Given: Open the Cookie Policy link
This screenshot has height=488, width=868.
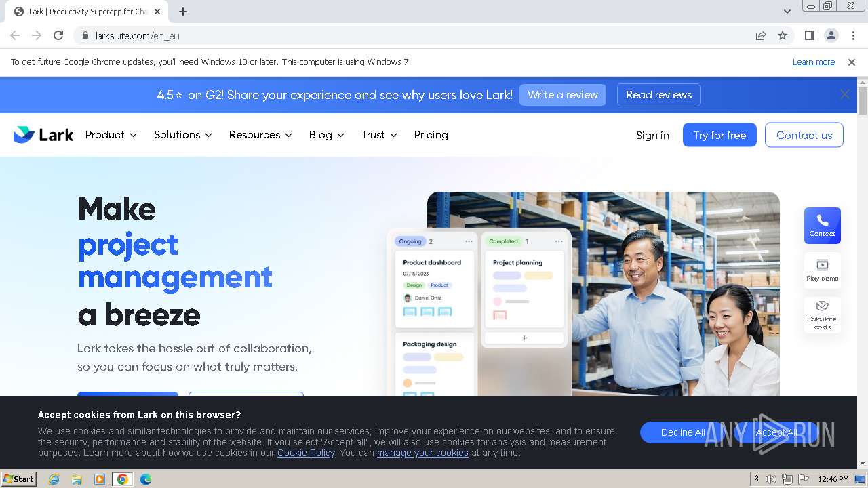Looking at the screenshot, I should click(x=306, y=453).
